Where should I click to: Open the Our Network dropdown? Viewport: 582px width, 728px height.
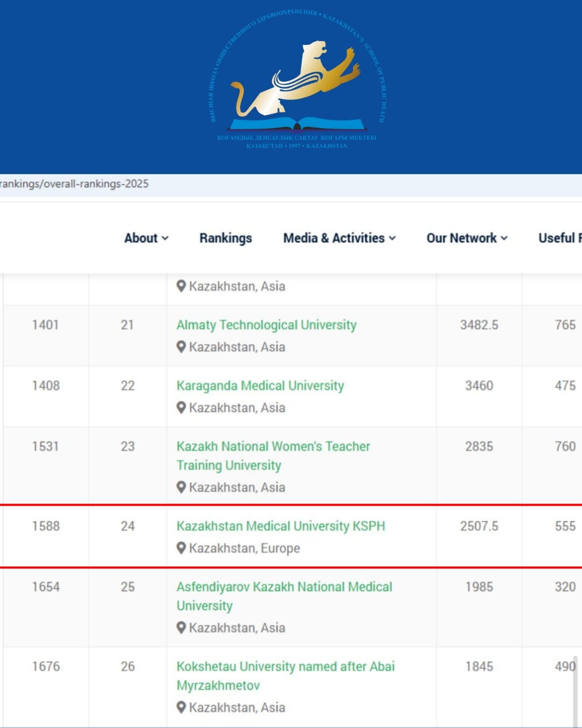tap(467, 238)
